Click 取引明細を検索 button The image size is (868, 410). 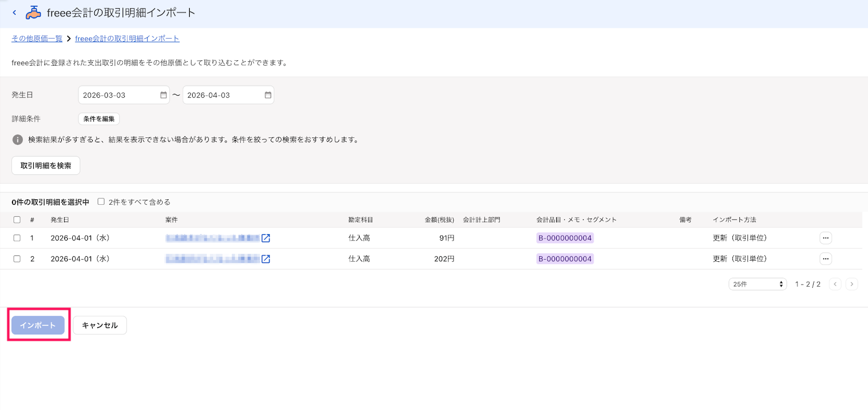click(46, 166)
